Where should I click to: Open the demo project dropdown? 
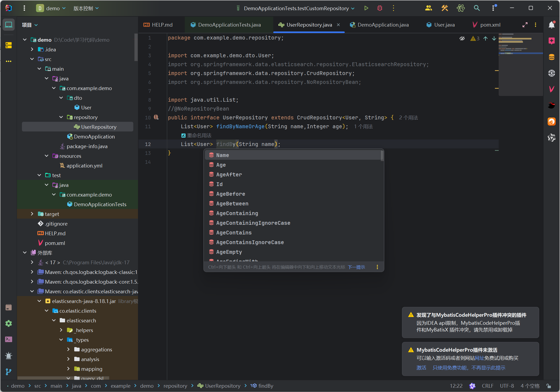[51, 8]
